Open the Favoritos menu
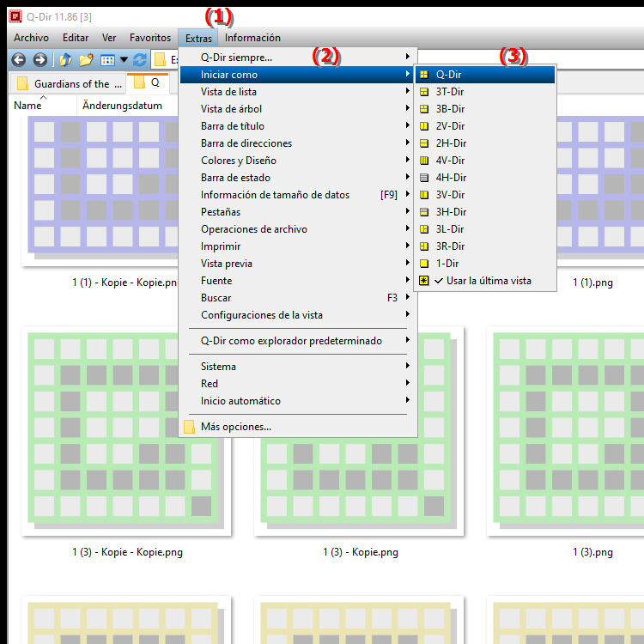 click(x=150, y=38)
